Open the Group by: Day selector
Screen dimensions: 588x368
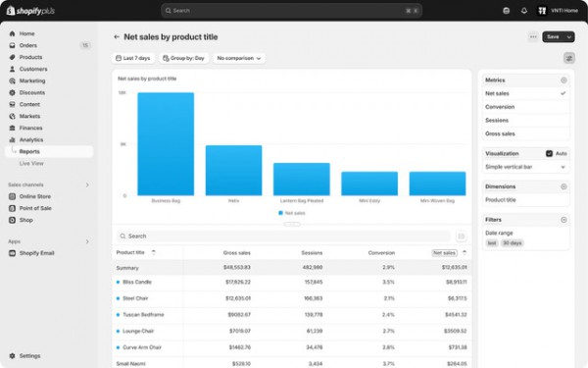click(x=183, y=58)
